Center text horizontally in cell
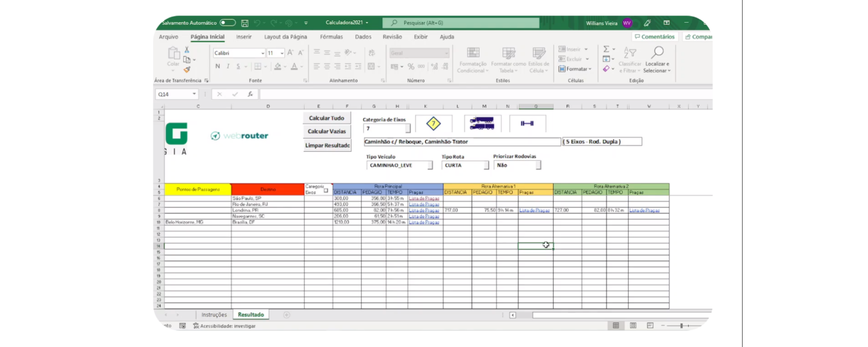Image resolution: width=868 pixels, height=347 pixels. tap(327, 66)
